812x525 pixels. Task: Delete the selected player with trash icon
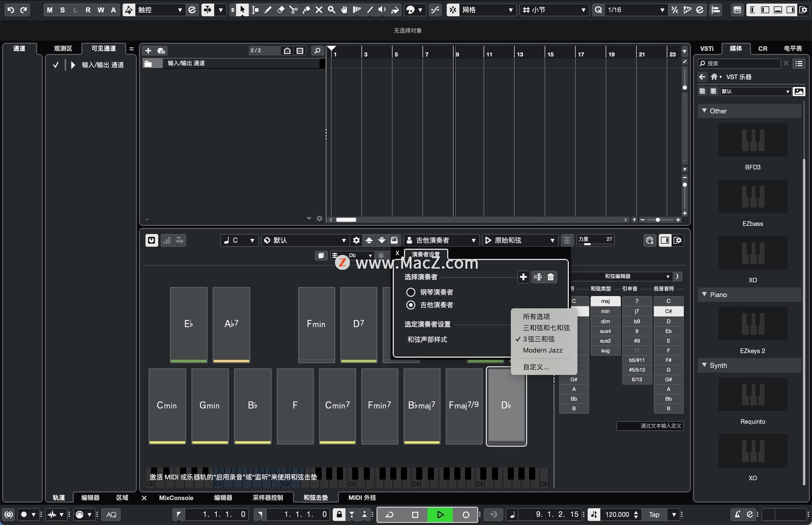[551, 277]
